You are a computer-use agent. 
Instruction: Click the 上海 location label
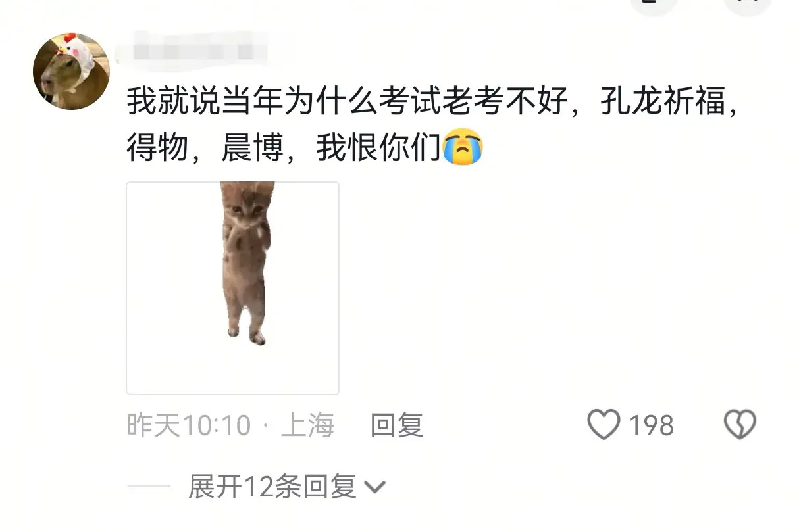pyautogui.click(x=307, y=425)
